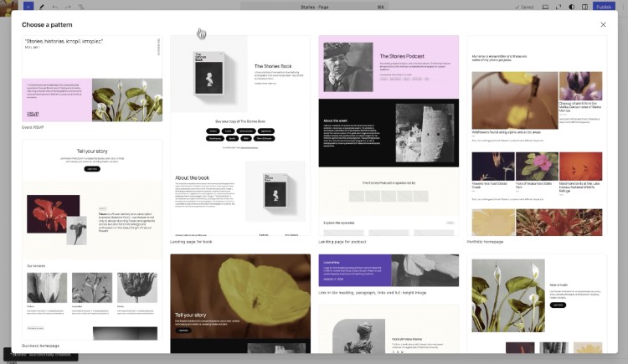This screenshot has height=364, width=628.
Task: Choose the statue bust pattern at bottom
Action: coord(389,329)
